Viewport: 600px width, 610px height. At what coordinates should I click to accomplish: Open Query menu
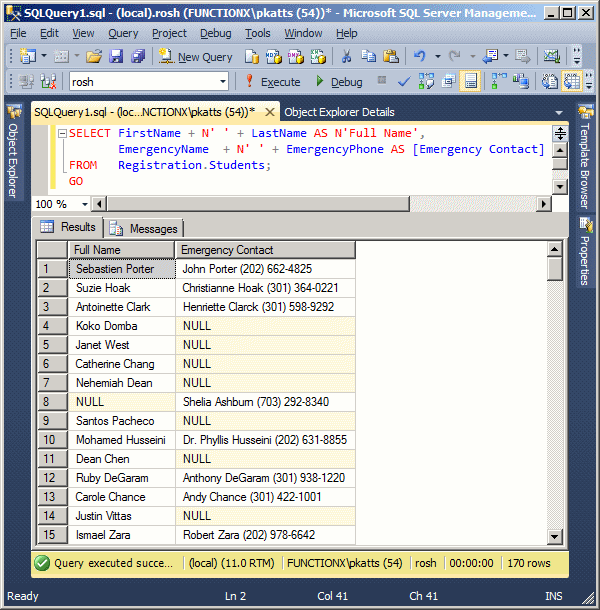[123, 33]
